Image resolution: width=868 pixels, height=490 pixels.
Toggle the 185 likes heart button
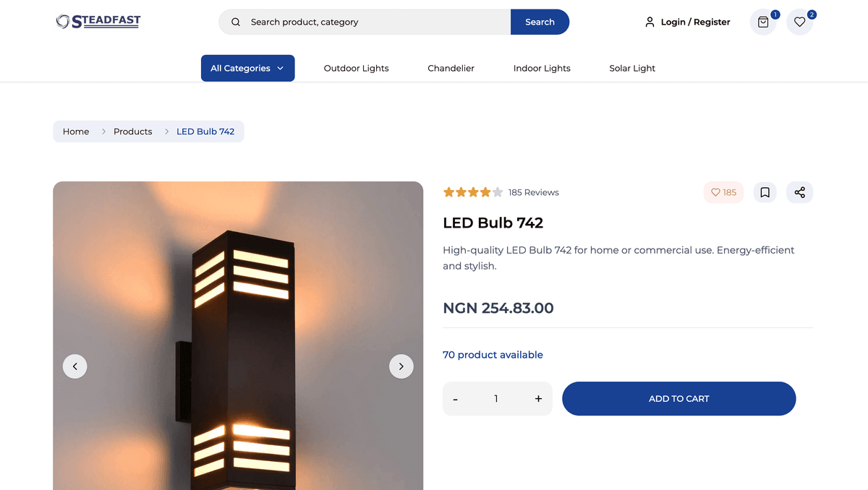tap(723, 192)
